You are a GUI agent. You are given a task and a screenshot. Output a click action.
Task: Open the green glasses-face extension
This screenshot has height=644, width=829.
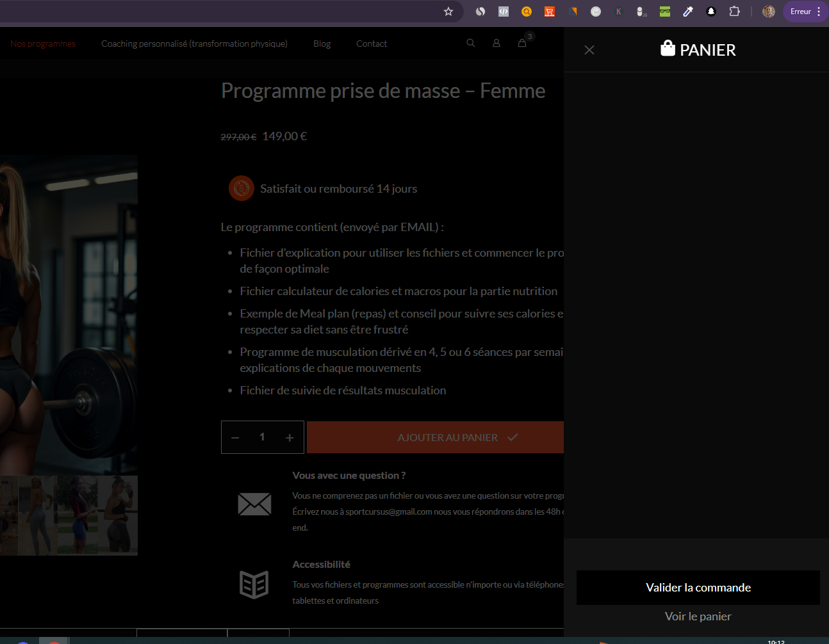pyautogui.click(x=665, y=12)
